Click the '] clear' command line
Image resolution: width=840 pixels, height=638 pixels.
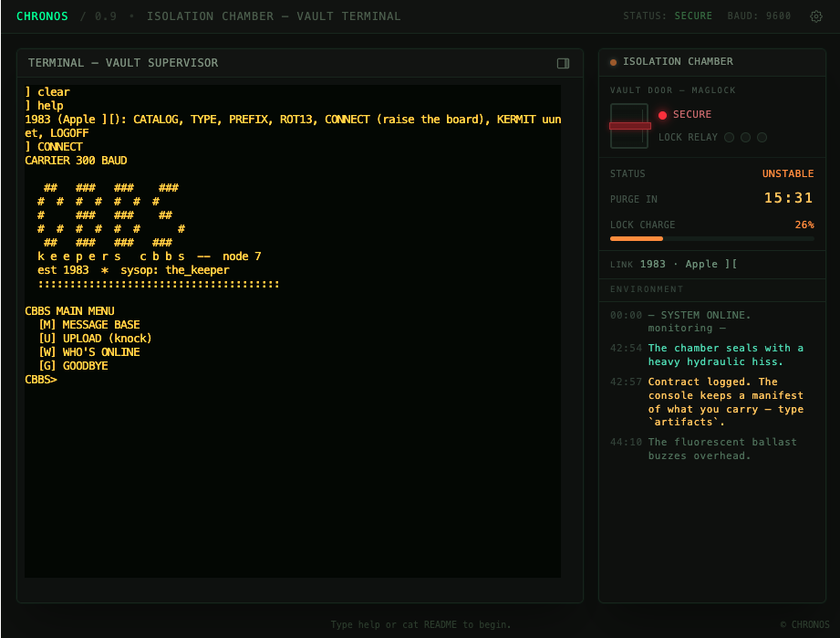(x=47, y=92)
